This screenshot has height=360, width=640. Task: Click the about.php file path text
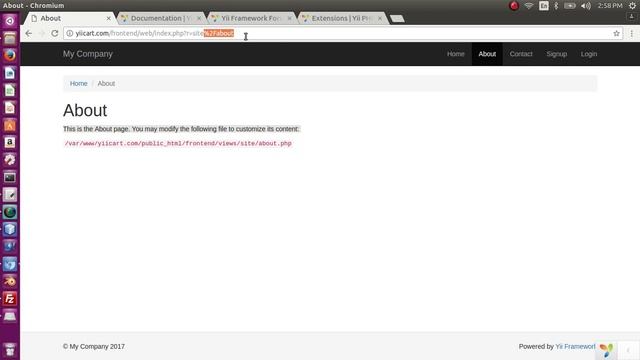[178, 144]
